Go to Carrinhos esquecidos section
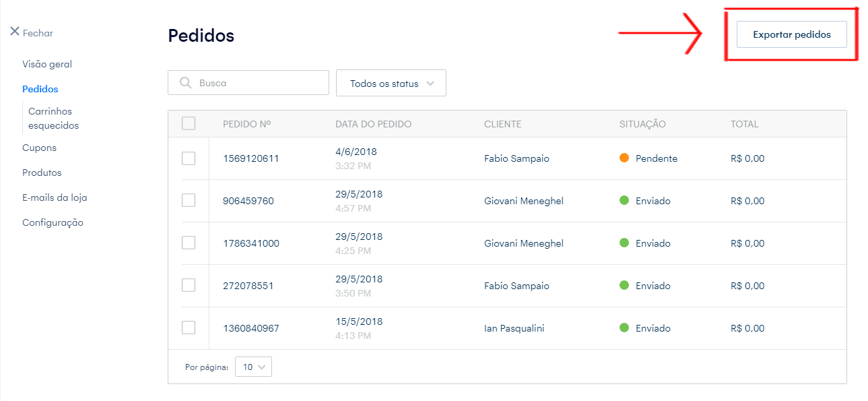 tap(53, 119)
